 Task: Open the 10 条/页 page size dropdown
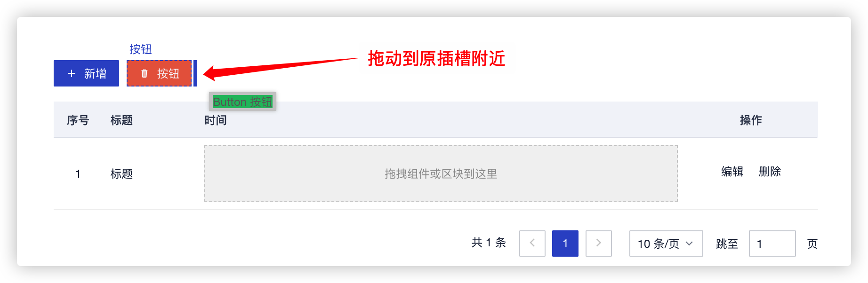click(x=666, y=243)
